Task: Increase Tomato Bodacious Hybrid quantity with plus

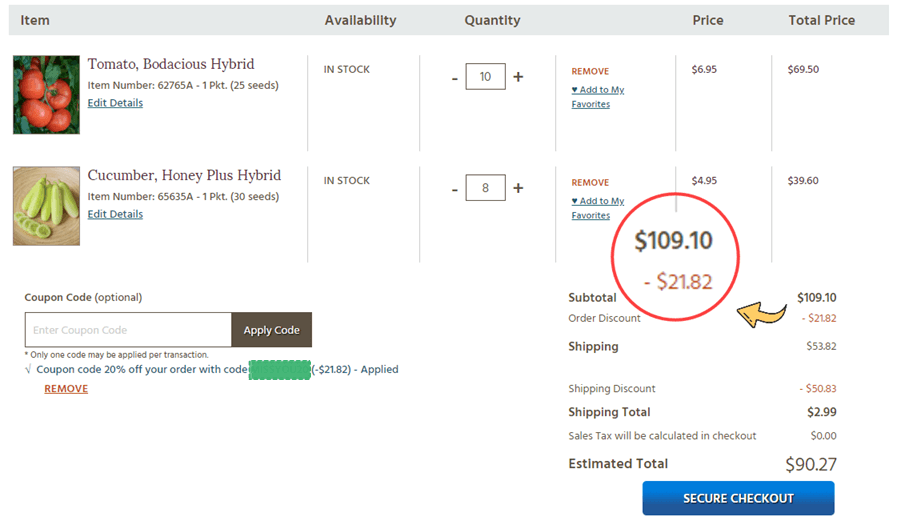Action: coord(518,77)
